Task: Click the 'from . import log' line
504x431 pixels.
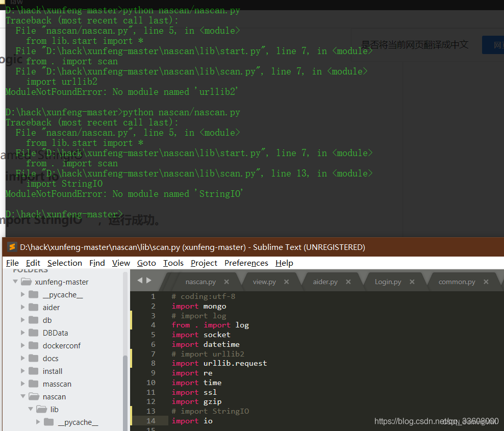Action: (x=210, y=325)
